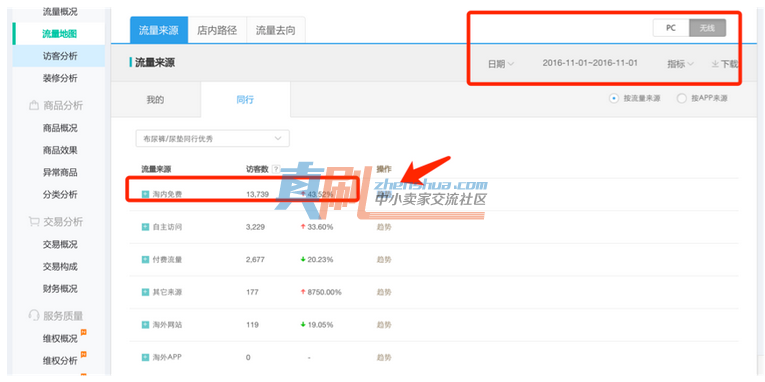Screen dimensions: 765x382
Task: Open the 指标 dropdown
Action: [681, 64]
